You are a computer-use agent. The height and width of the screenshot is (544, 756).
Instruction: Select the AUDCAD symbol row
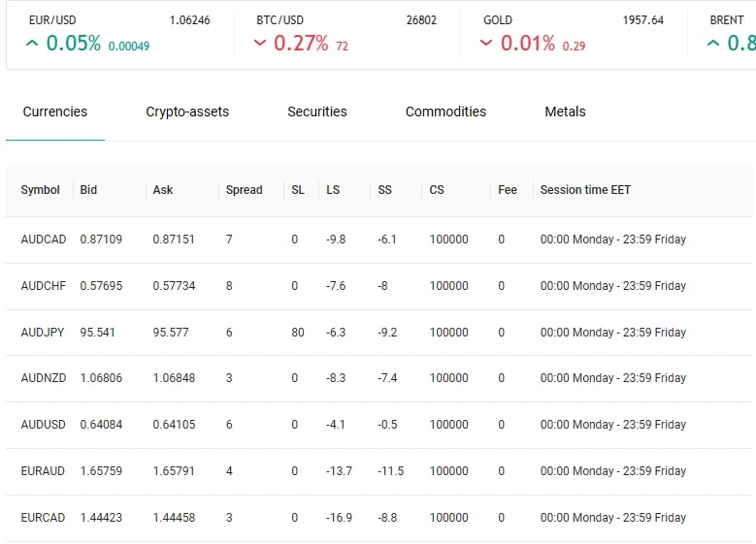[378, 240]
